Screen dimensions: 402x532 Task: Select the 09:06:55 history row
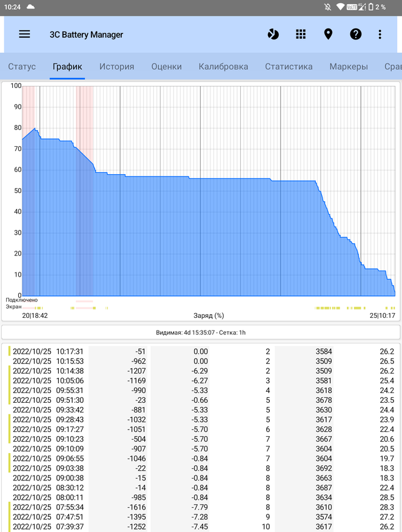pos(201,459)
